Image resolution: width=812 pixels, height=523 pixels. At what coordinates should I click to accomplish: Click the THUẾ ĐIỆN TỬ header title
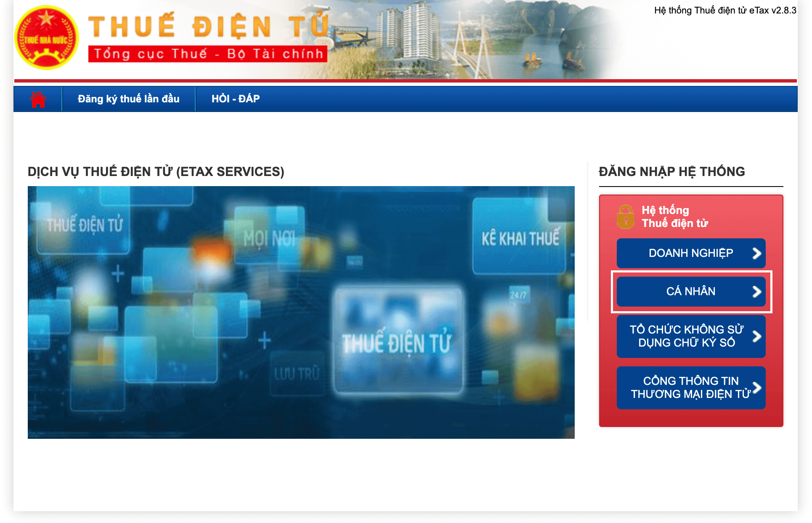pos(208,26)
